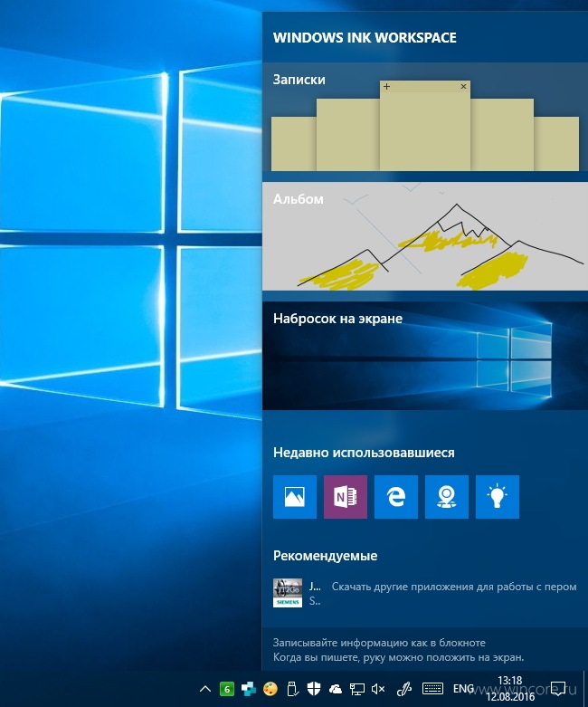This screenshot has height=707, width=588.
Task: Open the touch keyboard icon
Action: tap(432, 688)
